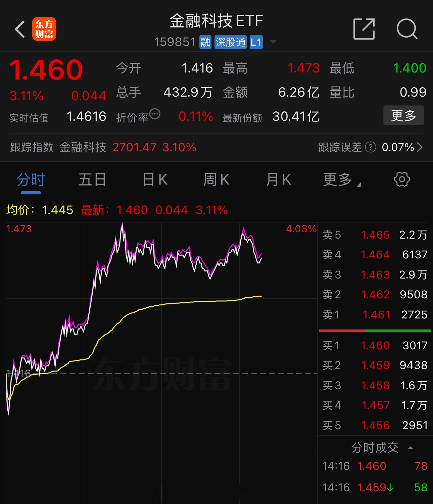Tap index value 2701.47

(135, 147)
